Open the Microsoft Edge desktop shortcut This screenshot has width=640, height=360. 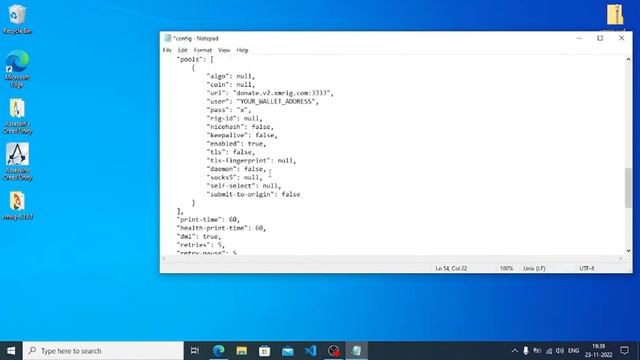pos(17,69)
